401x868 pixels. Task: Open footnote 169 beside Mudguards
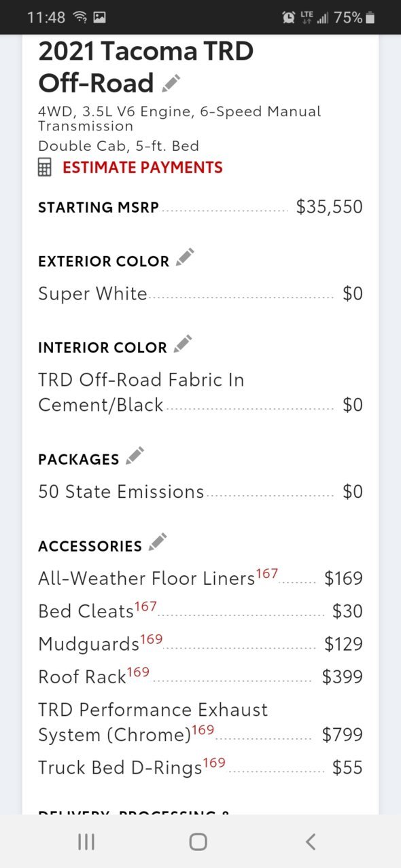[x=151, y=639]
